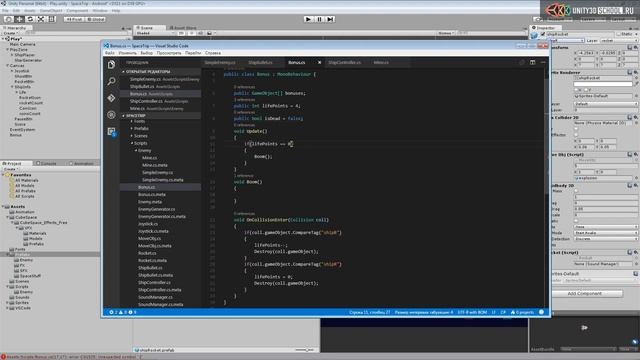The width and height of the screenshot is (640, 360).
Task: Open VS Code Search view icon
Action: pos(111,81)
